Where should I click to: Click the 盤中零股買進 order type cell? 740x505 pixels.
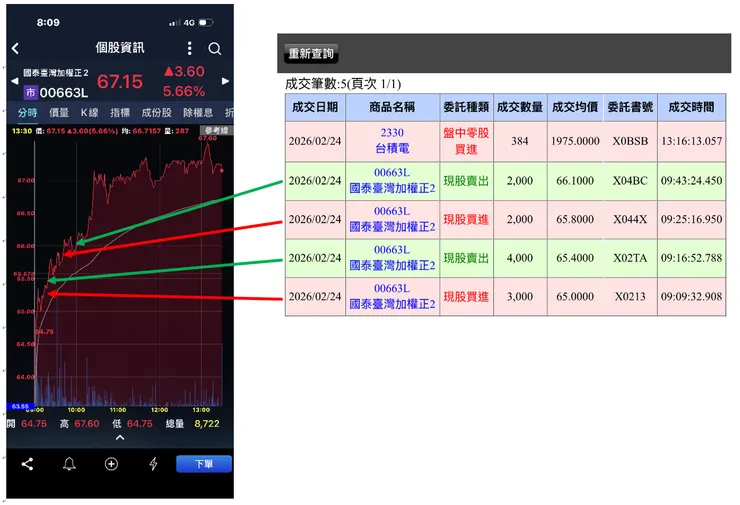[466, 141]
